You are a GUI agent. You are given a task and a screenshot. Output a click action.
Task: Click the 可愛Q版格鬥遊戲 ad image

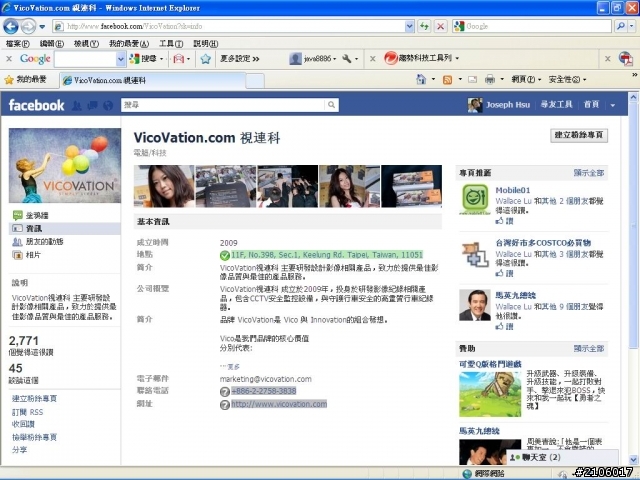490,394
